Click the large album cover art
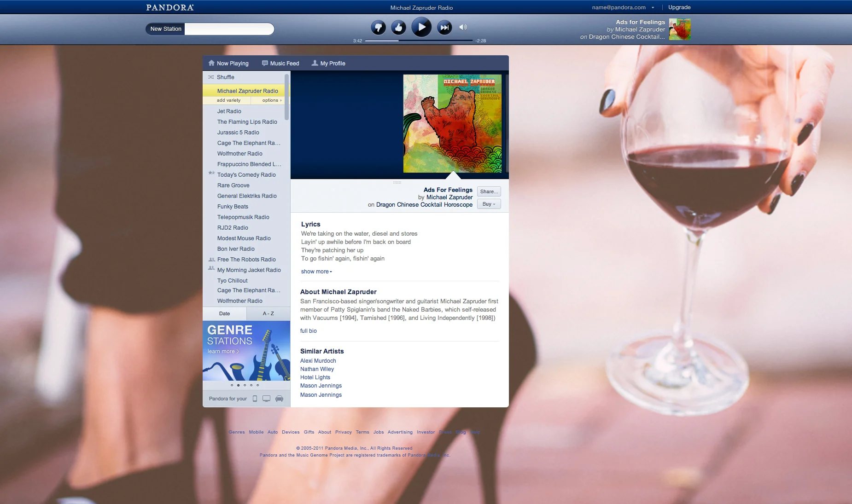 coord(452,124)
